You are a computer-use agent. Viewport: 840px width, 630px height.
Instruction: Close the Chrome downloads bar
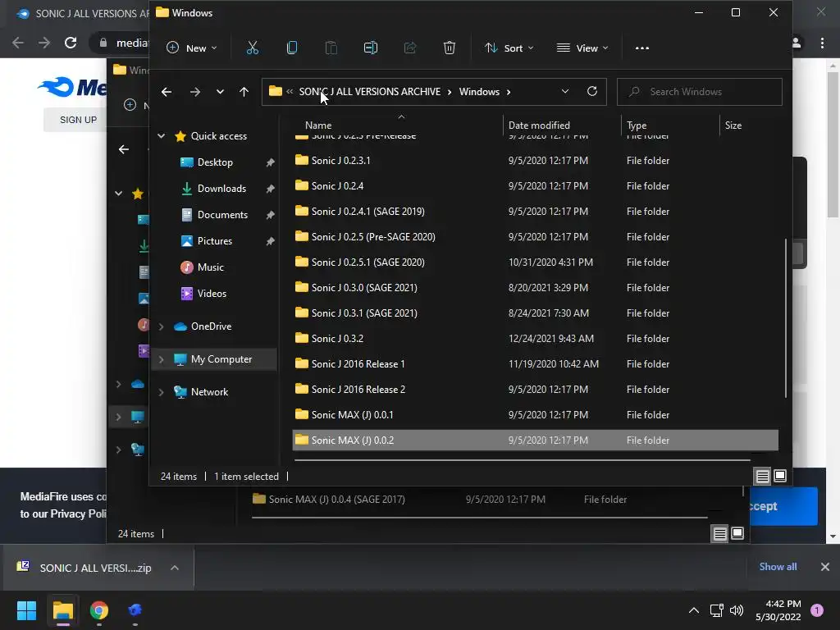825,566
